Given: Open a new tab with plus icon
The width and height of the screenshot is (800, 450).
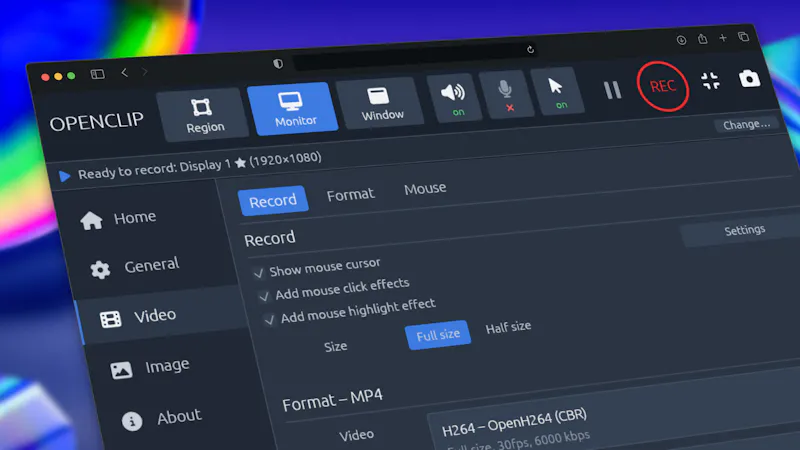Looking at the screenshot, I should (723, 38).
